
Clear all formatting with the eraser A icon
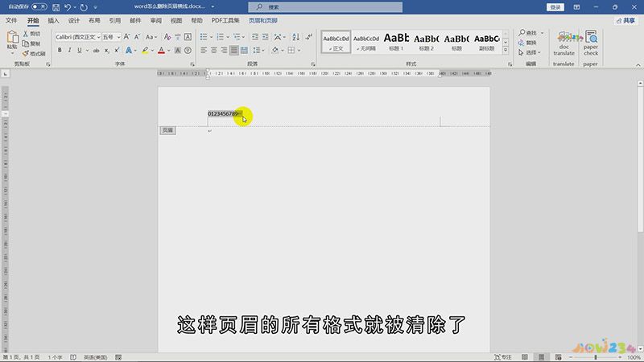pyautogui.click(x=167, y=37)
